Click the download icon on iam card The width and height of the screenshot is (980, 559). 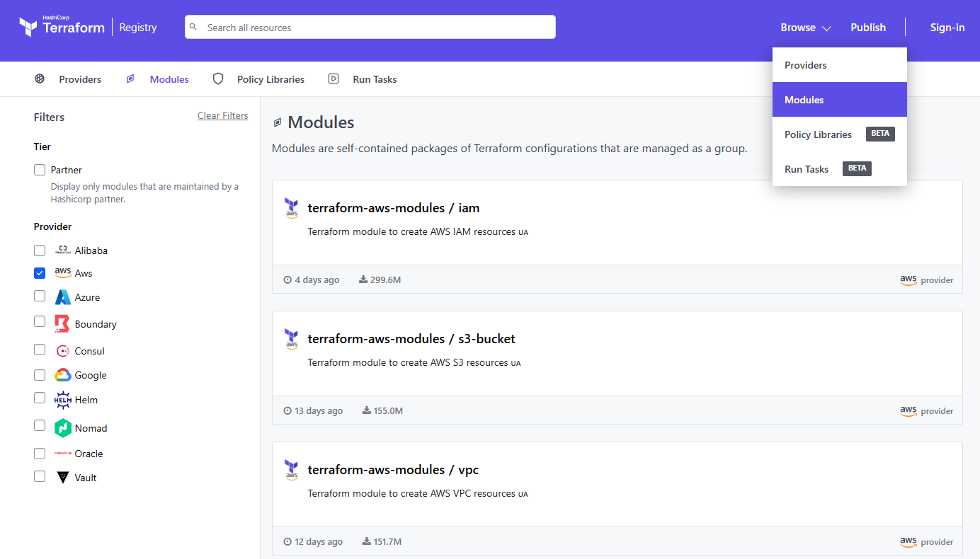pyautogui.click(x=363, y=279)
